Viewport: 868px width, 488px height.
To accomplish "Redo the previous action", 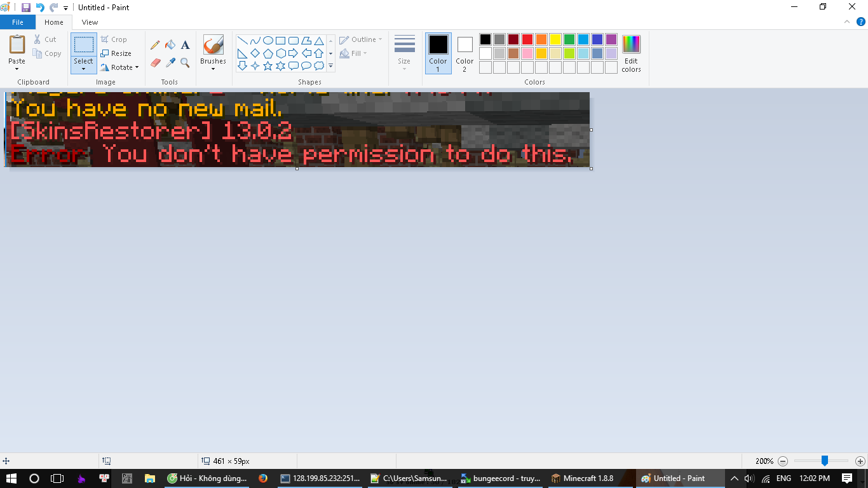I will [x=53, y=8].
